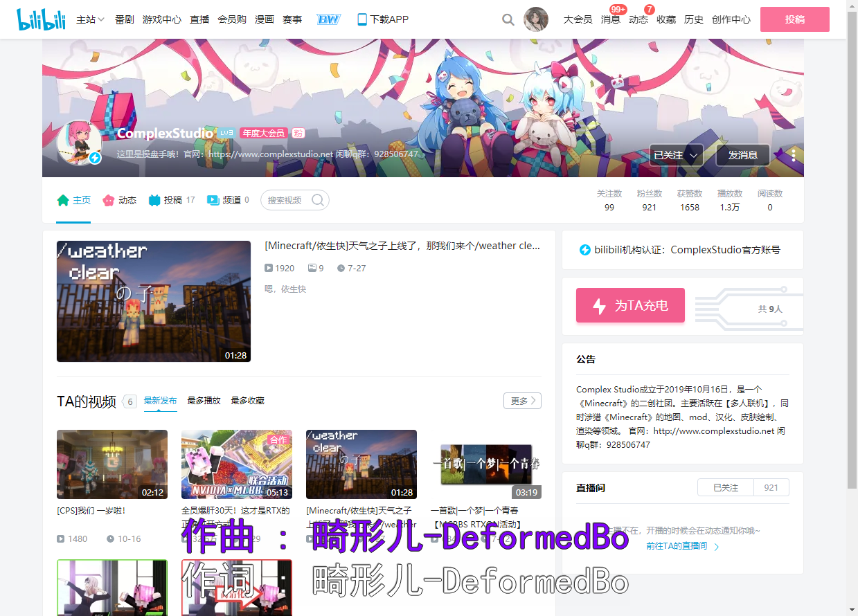The height and width of the screenshot is (616, 858).
Task: Click the search icon in 搜索视频 box
Action: pyautogui.click(x=318, y=200)
